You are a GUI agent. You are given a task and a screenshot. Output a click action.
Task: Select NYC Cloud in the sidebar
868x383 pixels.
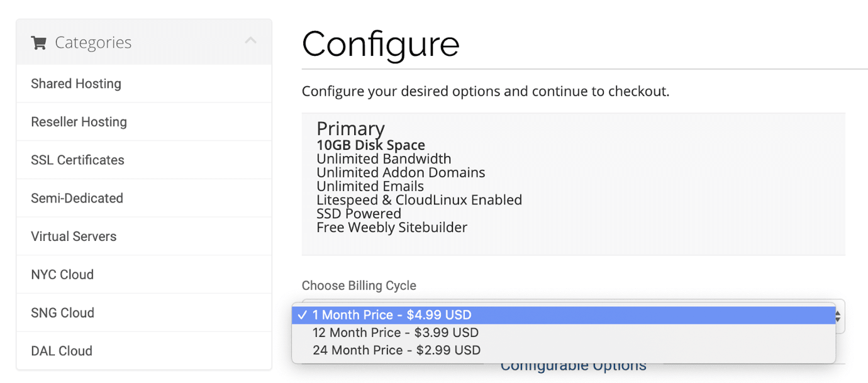144,275
